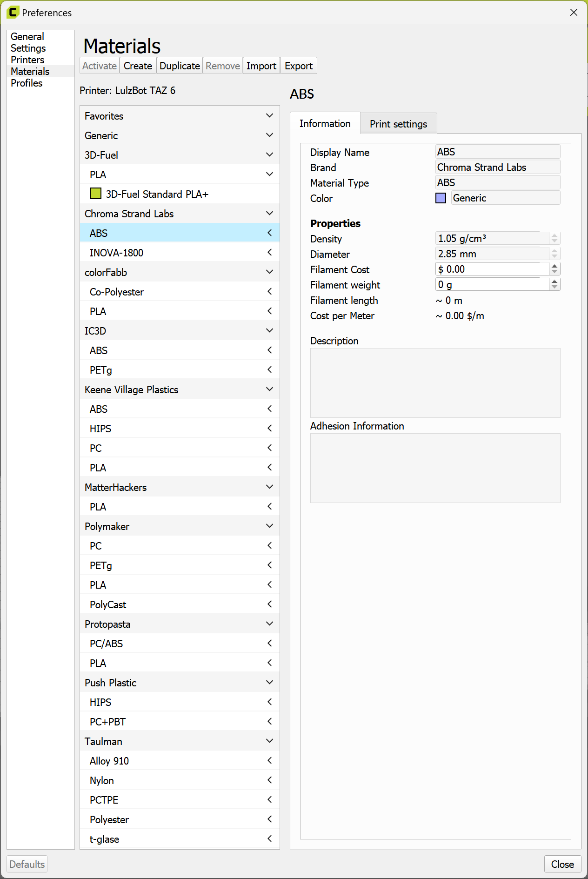Export the selected material
The width and height of the screenshot is (588, 879).
coord(298,66)
